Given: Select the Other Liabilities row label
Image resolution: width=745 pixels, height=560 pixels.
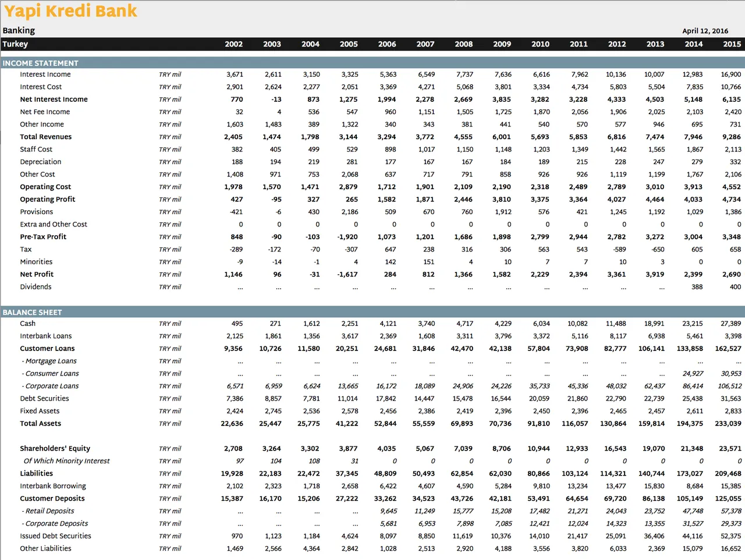Looking at the screenshot, I should click(45, 548).
